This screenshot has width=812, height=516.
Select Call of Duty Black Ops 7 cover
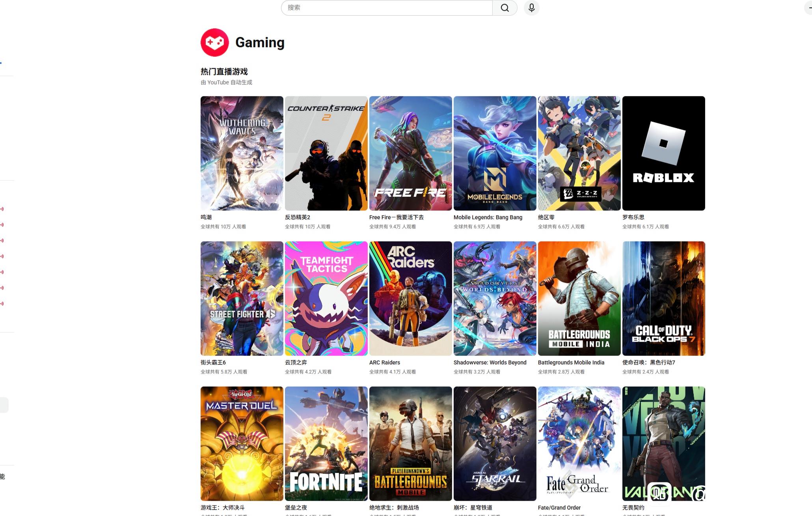(x=663, y=298)
